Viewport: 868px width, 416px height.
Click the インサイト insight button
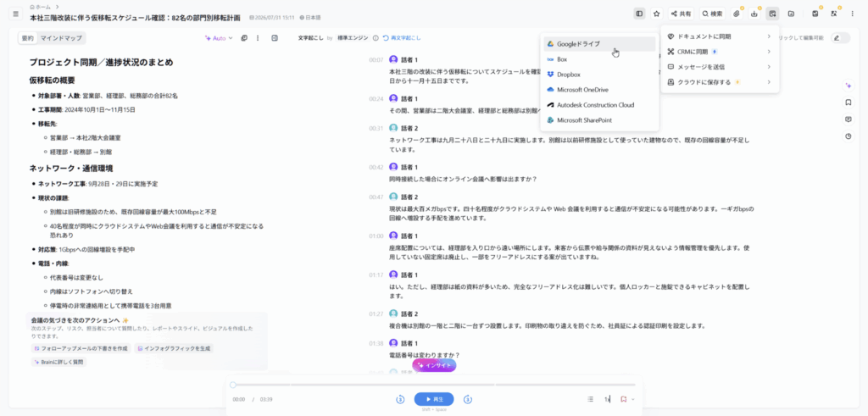pyautogui.click(x=434, y=366)
